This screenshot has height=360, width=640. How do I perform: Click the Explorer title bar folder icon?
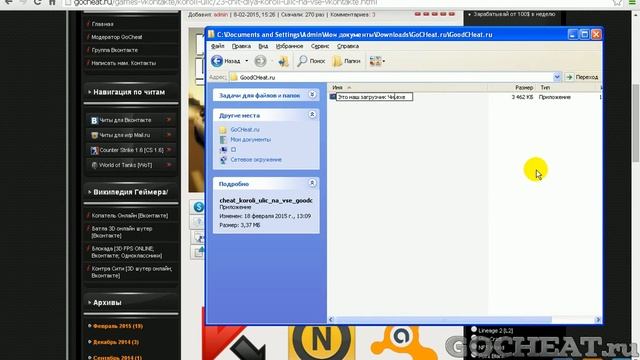tap(211, 34)
